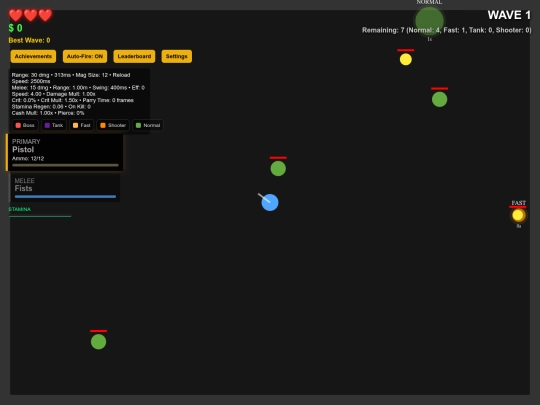Viewport: 540px width, 405px height.
Task: Click the "Cash Mult: 1.00x" stats line
Action: coord(48,113)
